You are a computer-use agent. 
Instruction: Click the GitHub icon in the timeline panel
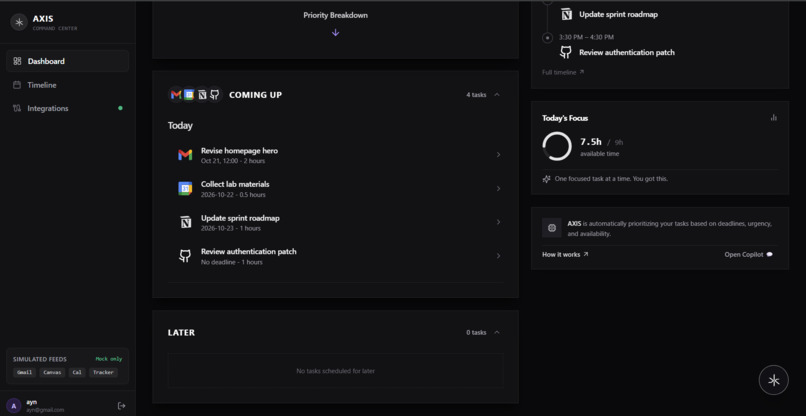pyautogui.click(x=566, y=52)
